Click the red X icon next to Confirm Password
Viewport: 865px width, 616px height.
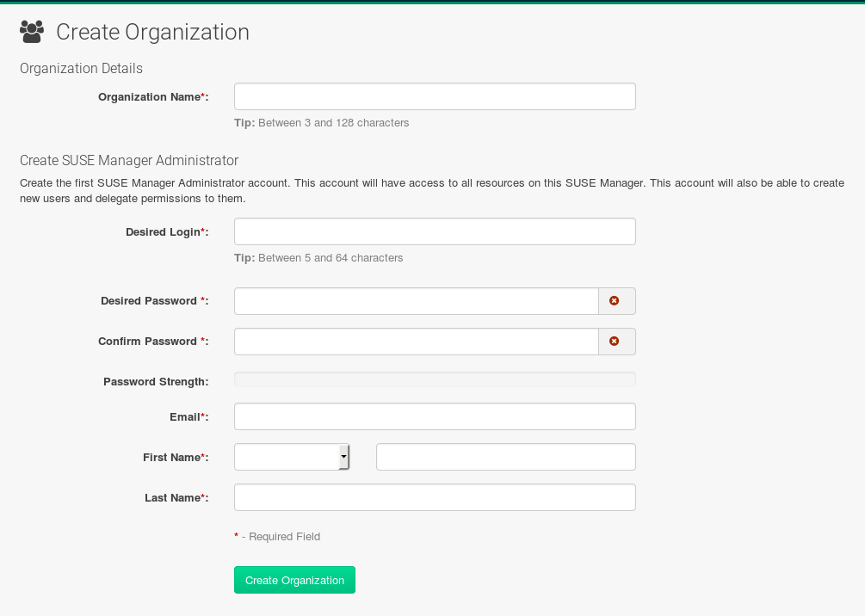616,342
